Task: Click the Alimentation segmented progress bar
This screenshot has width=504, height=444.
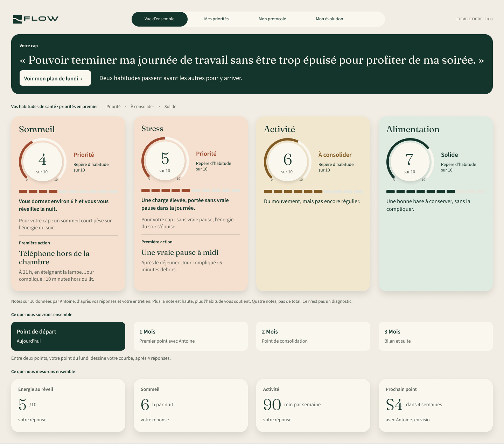Action: (436, 192)
